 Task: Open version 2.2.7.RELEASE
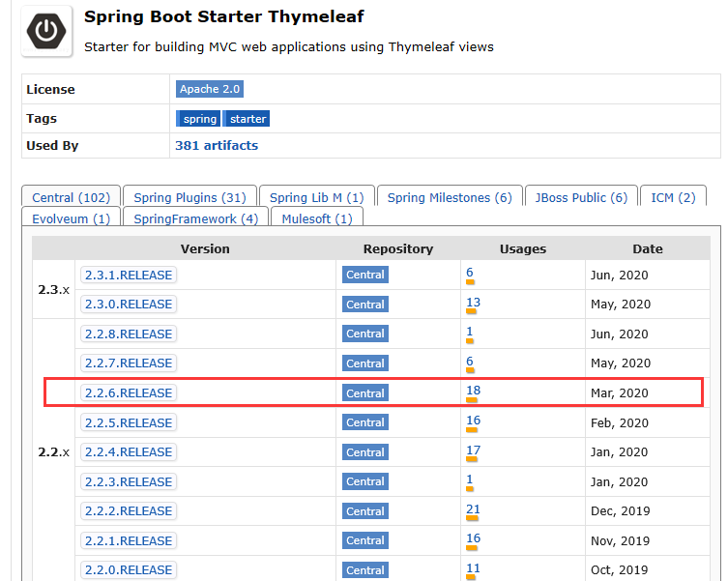(129, 363)
